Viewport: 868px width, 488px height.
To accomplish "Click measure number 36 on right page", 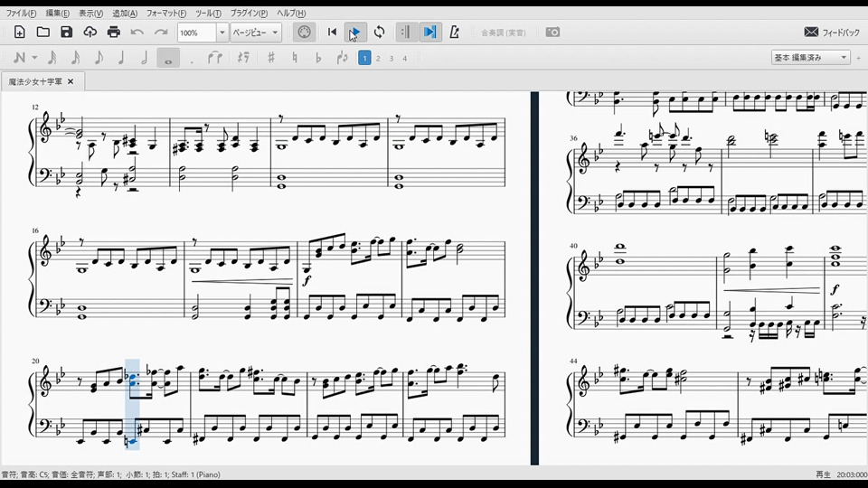I will coord(573,138).
